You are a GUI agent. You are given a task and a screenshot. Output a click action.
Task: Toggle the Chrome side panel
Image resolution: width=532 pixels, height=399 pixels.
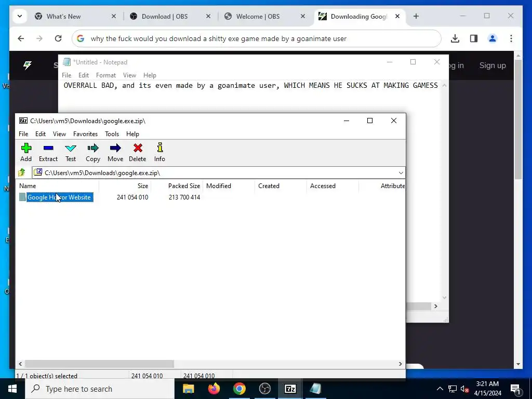(x=474, y=38)
